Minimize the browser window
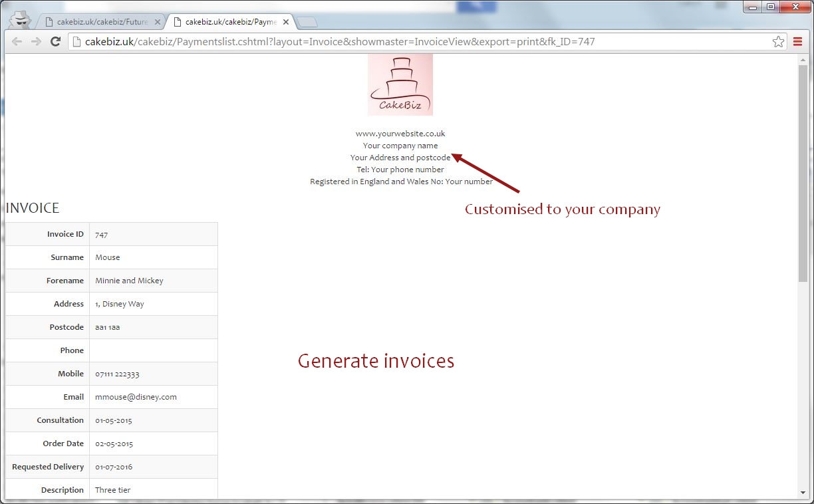814x504 pixels. point(751,7)
